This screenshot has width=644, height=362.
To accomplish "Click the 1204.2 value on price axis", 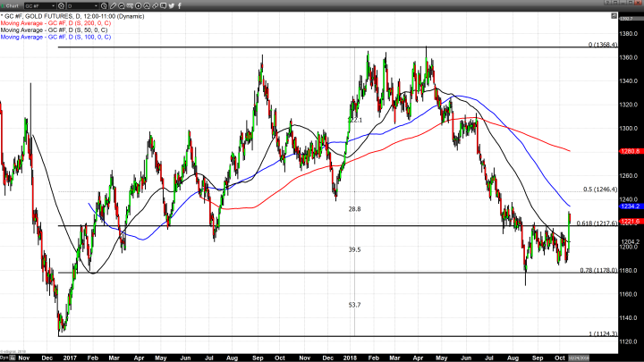I will click(629, 241).
